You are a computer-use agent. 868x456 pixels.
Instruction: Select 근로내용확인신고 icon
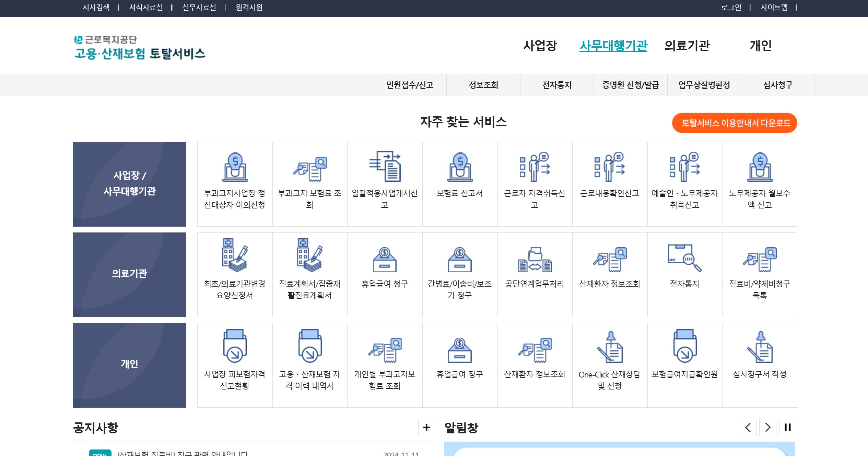click(610, 167)
